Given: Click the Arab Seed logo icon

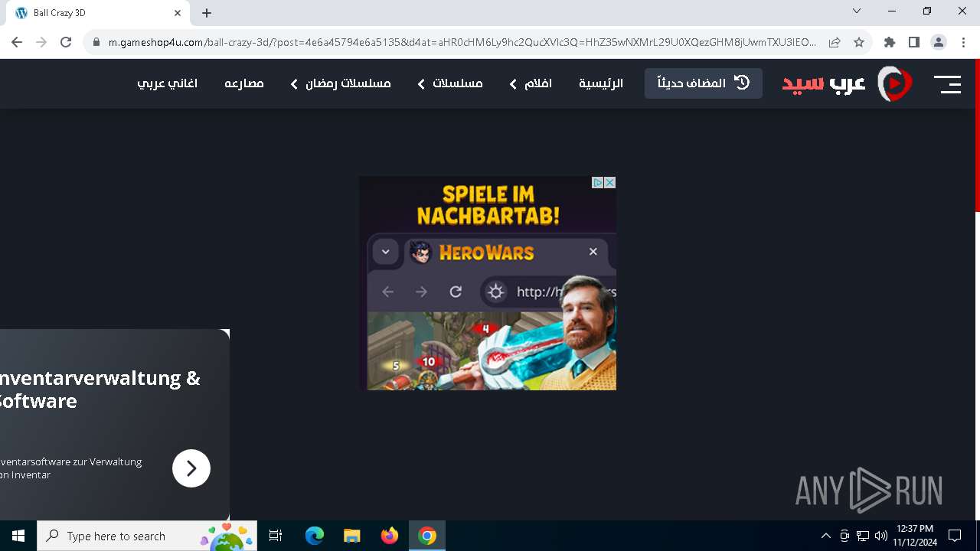Looking at the screenshot, I should pos(894,84).
